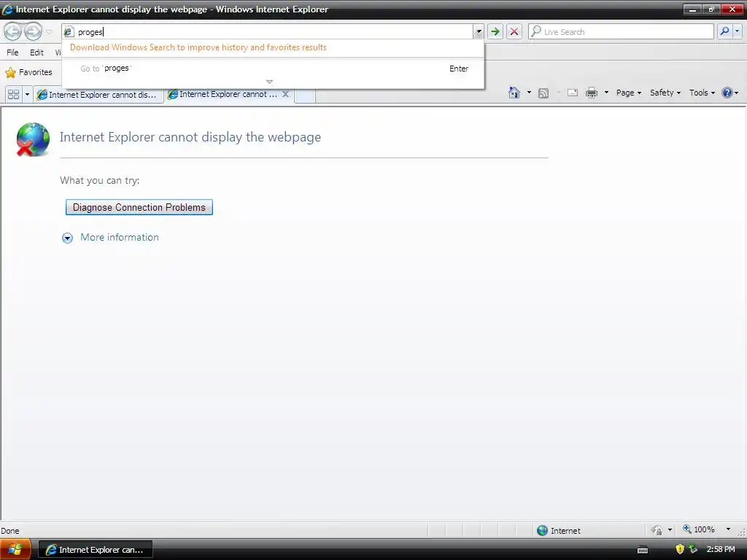Click Download Windows Search suggestion link

pos(198,47)
